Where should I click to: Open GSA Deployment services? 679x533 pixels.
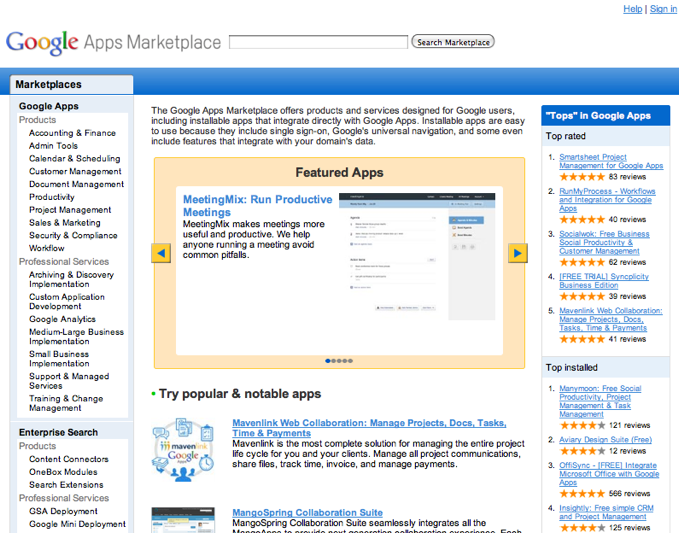pyautogui.click(x=63, y=511)
